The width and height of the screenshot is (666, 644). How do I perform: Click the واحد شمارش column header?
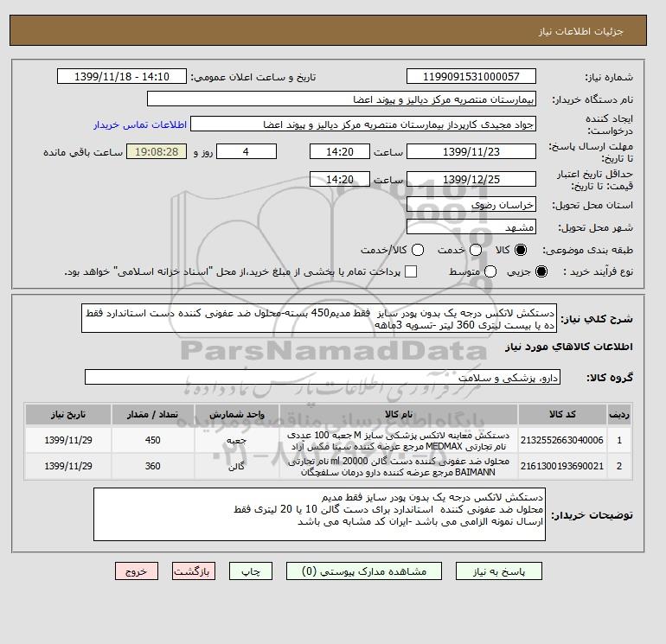(x=237, y=415)
